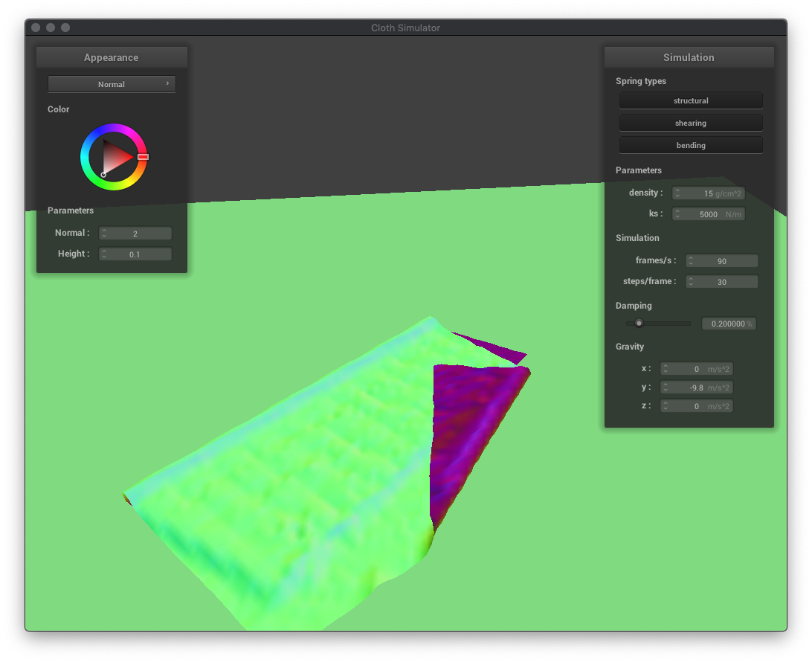This screenshot has width=812, height=662.
Task: Click the Height parameter value field
Action: 135,254
